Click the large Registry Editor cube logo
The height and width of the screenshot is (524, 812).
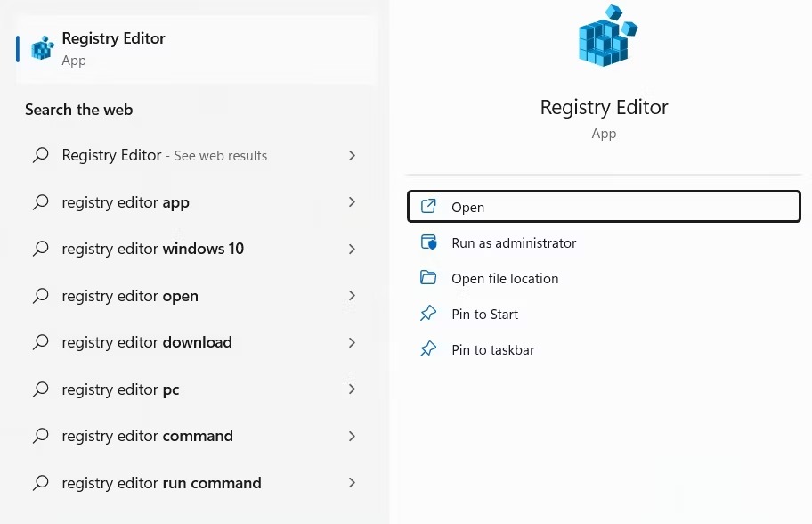(607, 36)
